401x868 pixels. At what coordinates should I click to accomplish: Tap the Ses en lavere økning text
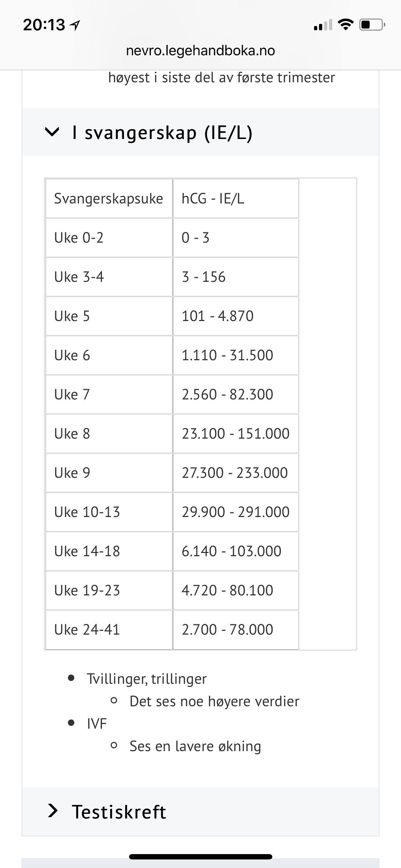195,746
